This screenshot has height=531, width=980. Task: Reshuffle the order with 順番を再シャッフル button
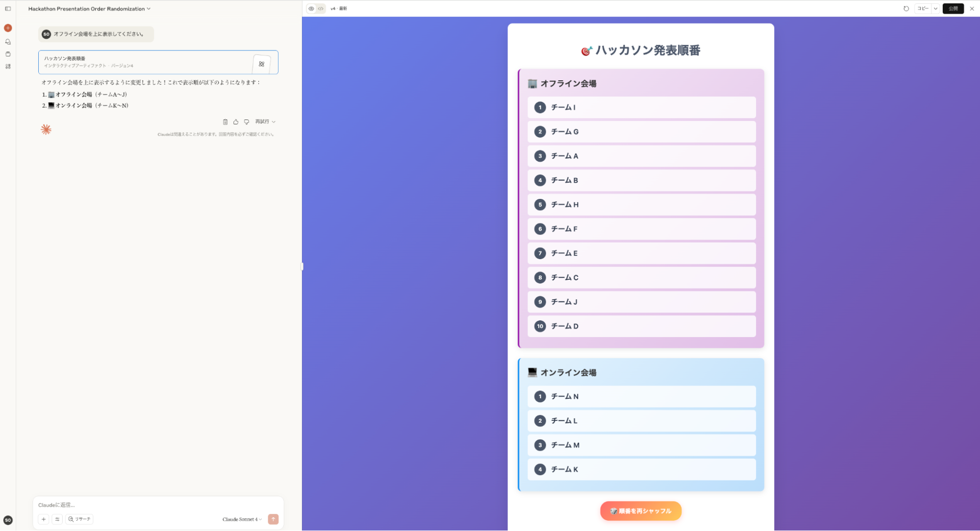pyautogui.click(x=640, y=510)
